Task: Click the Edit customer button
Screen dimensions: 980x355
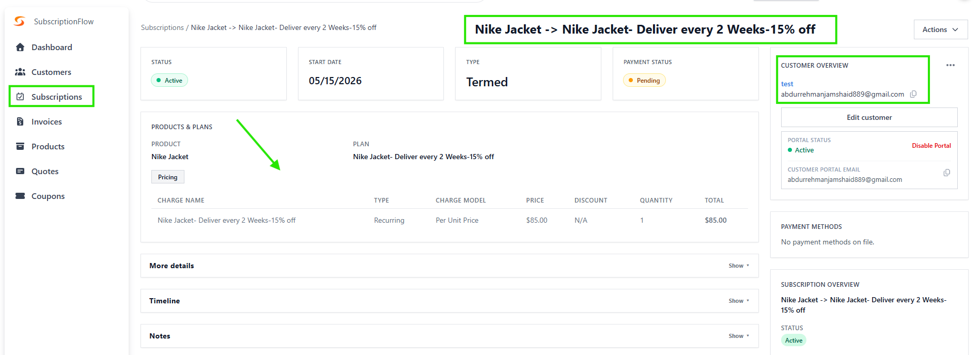Action: point(869,117)
